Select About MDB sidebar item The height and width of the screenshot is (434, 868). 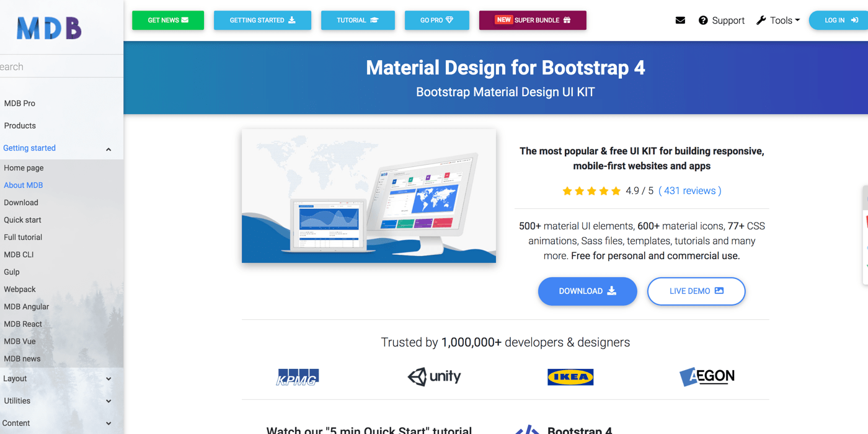tap(24, 185)
